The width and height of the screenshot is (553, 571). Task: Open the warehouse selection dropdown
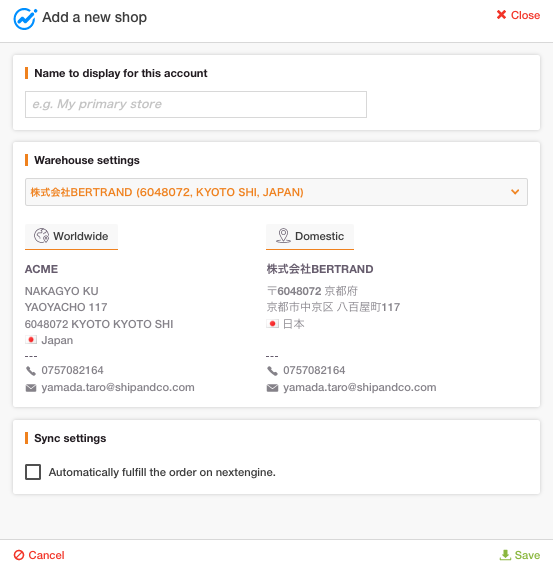[276, 192]
